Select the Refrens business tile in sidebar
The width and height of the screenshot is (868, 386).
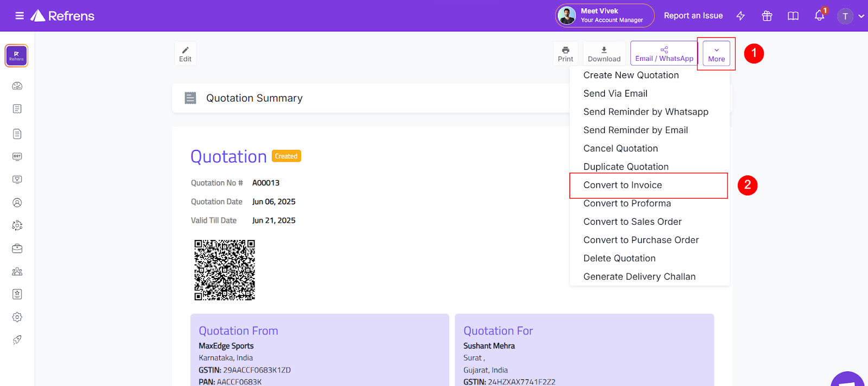(x=16, y=56)
